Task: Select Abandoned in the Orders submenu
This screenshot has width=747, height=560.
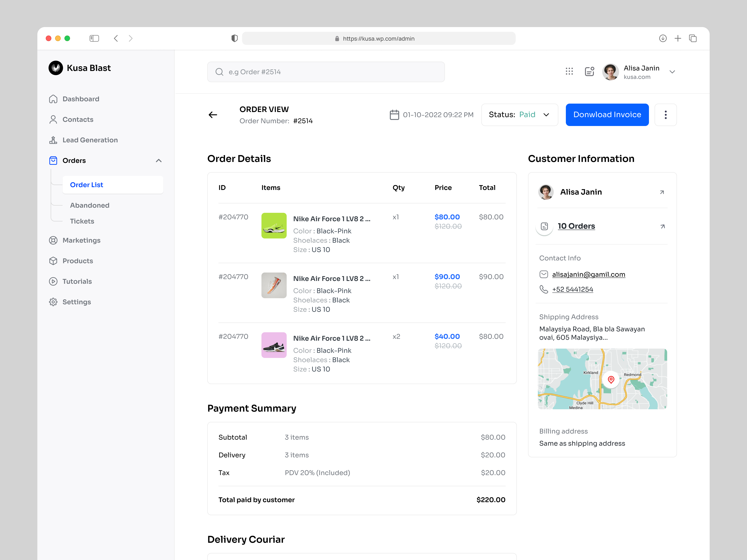Action: pos(89,205)
